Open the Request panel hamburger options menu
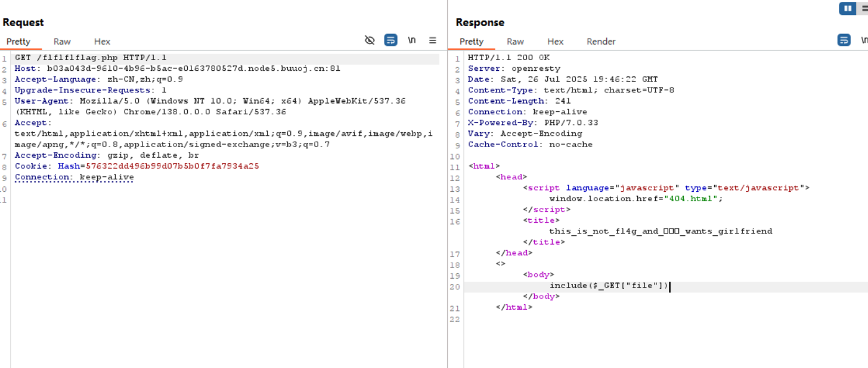 click(x=433, y=40)
